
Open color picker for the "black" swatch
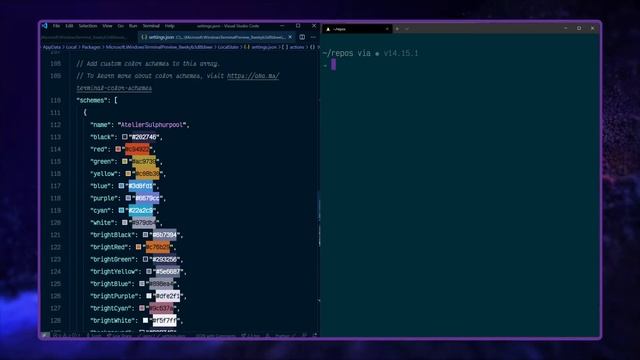(x=124, y=137)
